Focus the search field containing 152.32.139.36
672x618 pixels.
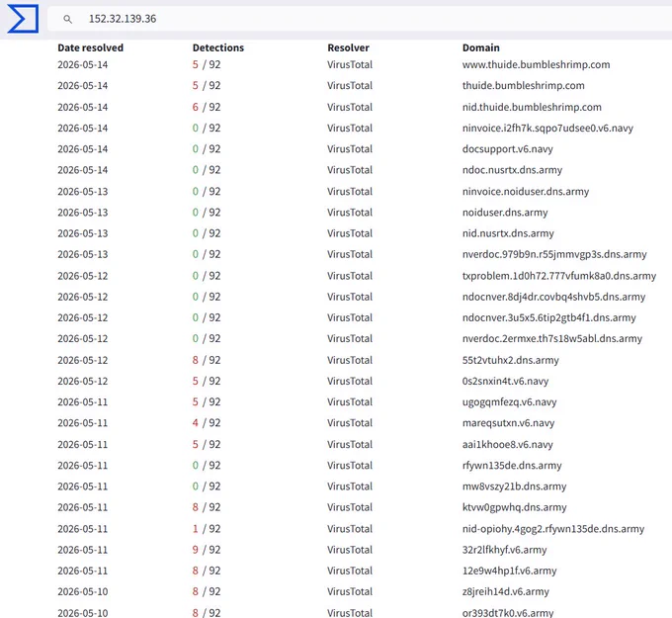(360, 19)
